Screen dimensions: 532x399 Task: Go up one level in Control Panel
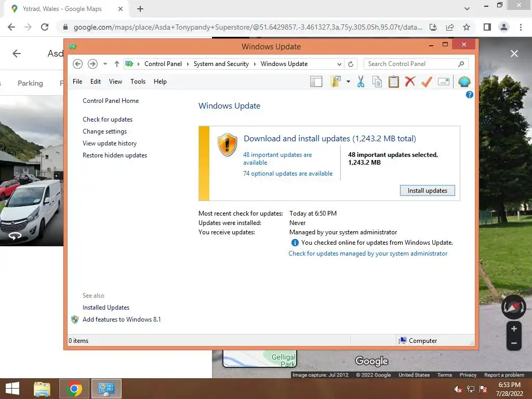click(117, 64)
